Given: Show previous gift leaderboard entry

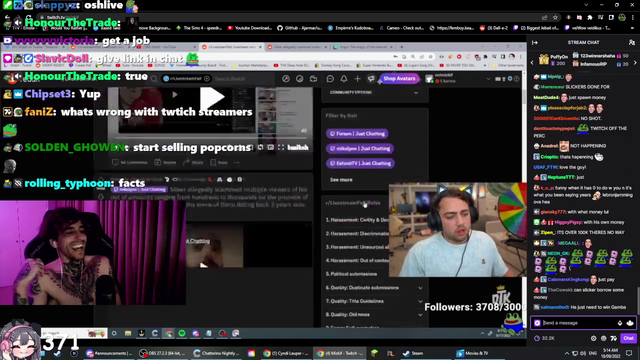Looking at the screenshot, I should (x=532, y=63).
